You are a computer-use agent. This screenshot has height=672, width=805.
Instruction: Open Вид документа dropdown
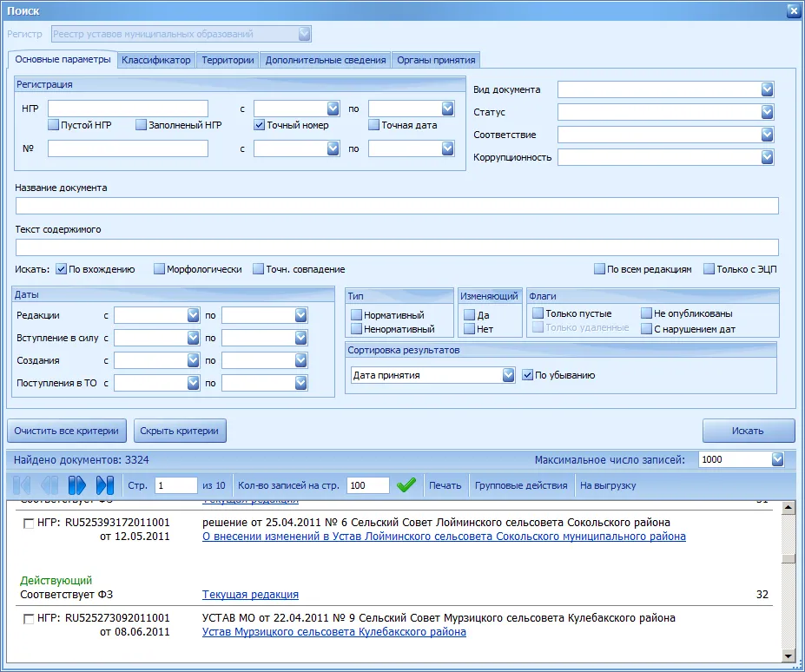(x=767, y=89)
